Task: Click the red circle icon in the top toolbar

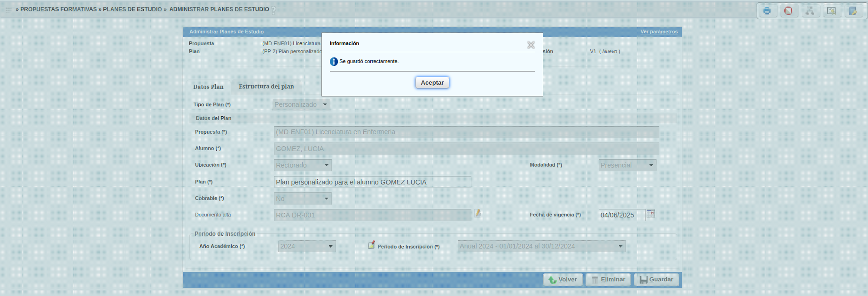Action: pyautogui.click(x=789, y=11)
